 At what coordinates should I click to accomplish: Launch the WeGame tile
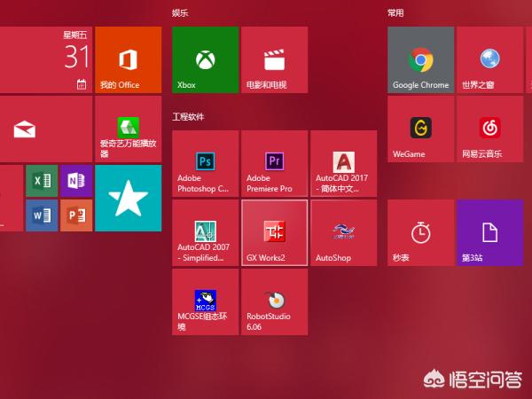(x=420, y=129)
